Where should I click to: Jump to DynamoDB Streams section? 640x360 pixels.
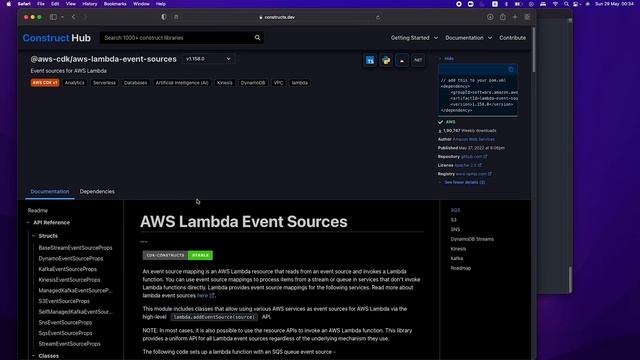pos(472,239)
